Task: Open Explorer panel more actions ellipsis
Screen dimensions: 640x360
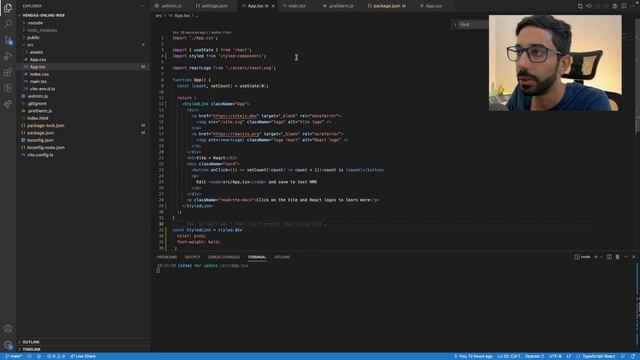Action: click(x=142, y=6)
